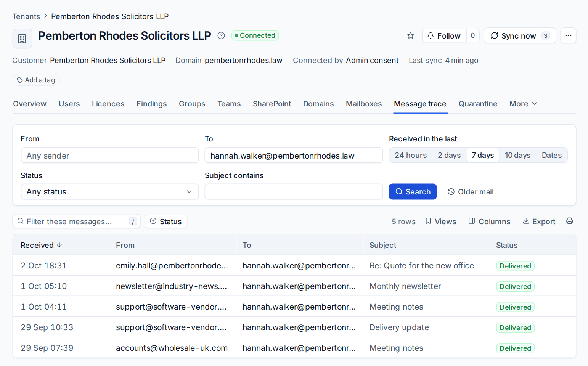Select the 24 hours time range
The width and height of the screenshot is (588, 366).
(x=411, y=155)
